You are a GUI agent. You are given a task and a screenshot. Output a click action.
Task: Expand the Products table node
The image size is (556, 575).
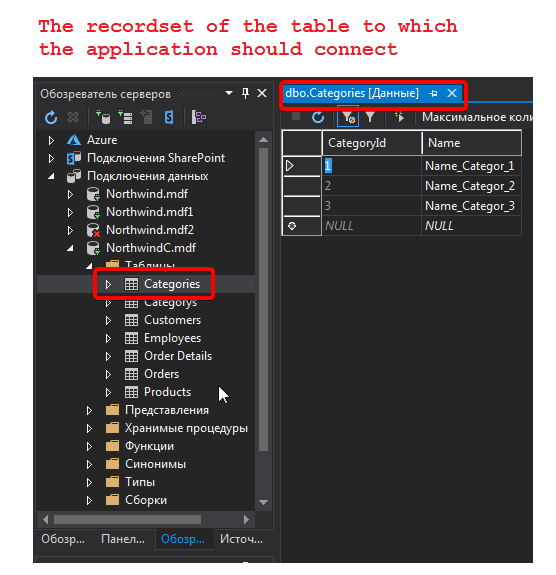pyautogui.click(x=108, y=392)
